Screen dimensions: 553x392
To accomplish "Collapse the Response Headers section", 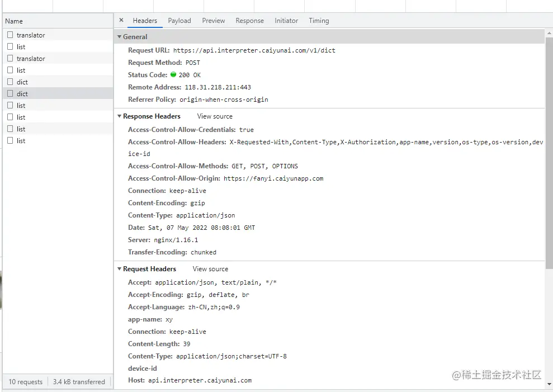I will click(x=119, y=116).
